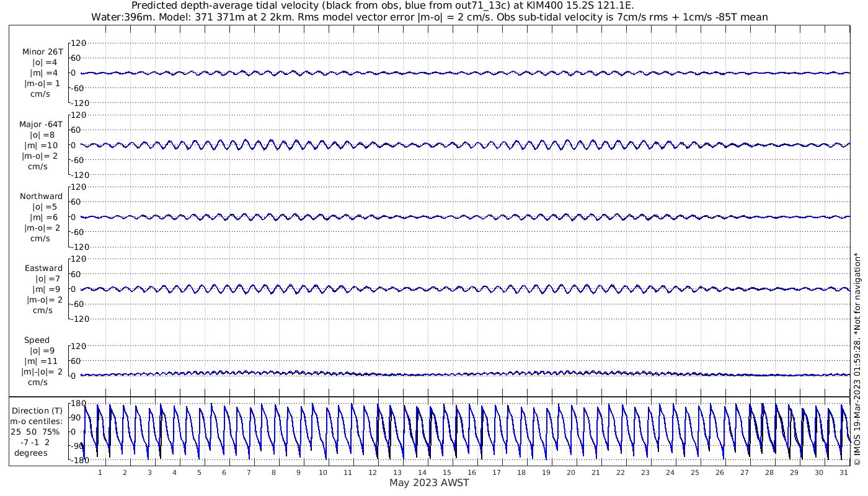Click the '120' y-tick of the Minor panel
Screen dimensions: 868x496
[78, 43]
